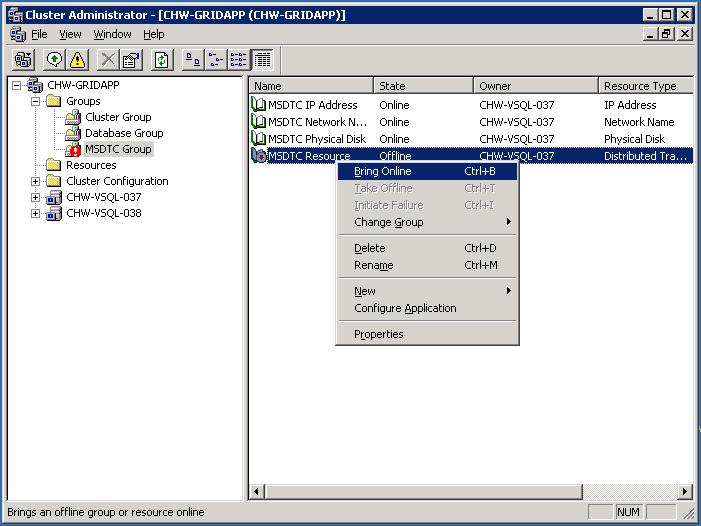Select the MSDTC Group tree item
The image size is (701, 526).
coord(118,149)
